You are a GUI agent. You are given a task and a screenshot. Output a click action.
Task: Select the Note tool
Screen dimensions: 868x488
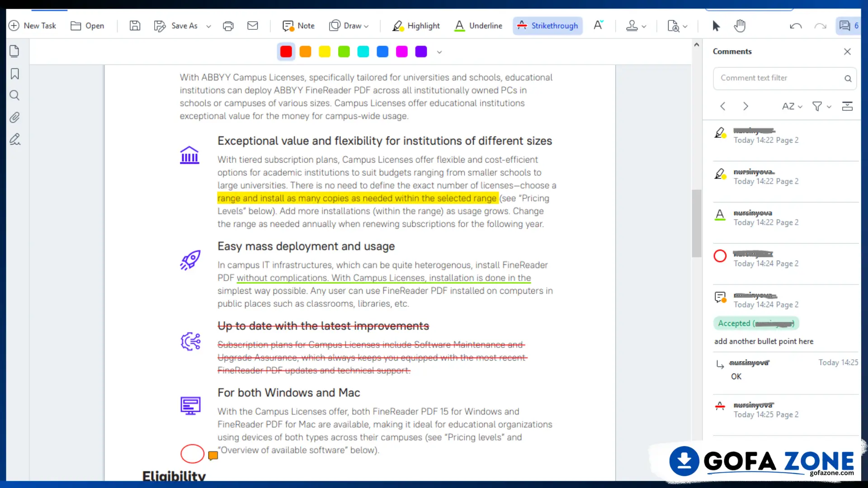click(x=298, y=26)
